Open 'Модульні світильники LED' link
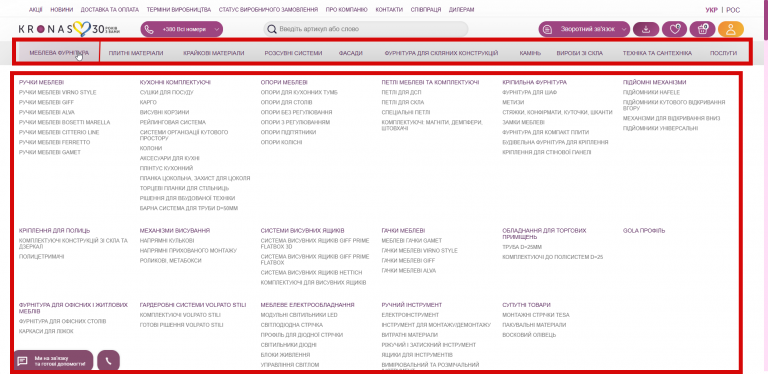Viewport: 768px width, 374px height. [299, 315]
